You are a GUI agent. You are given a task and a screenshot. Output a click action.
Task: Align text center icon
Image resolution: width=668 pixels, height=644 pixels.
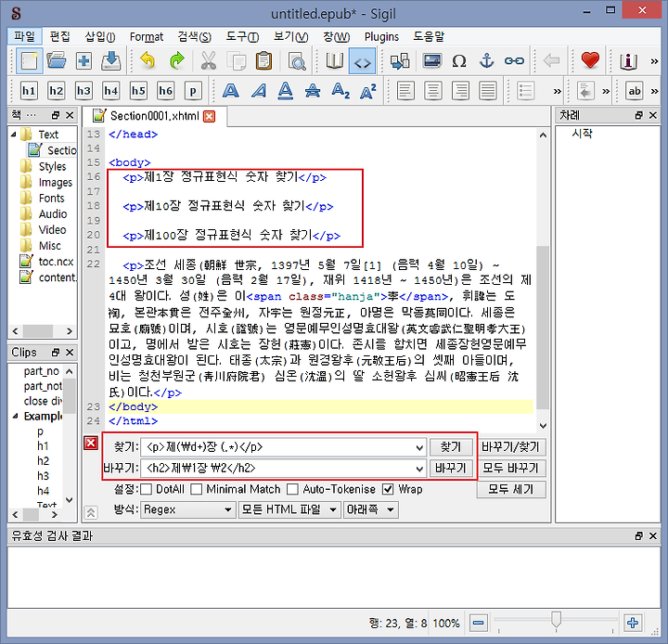pos(433,91)
